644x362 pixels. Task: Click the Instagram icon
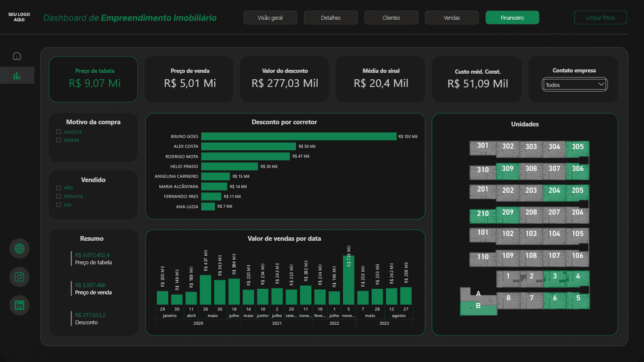coord(19,277)
